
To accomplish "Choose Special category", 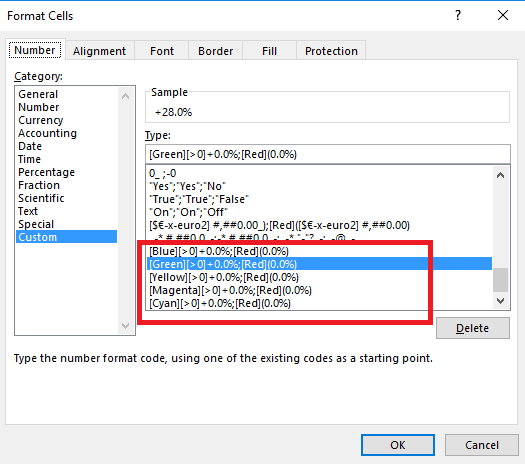I will tap(67, 224).
